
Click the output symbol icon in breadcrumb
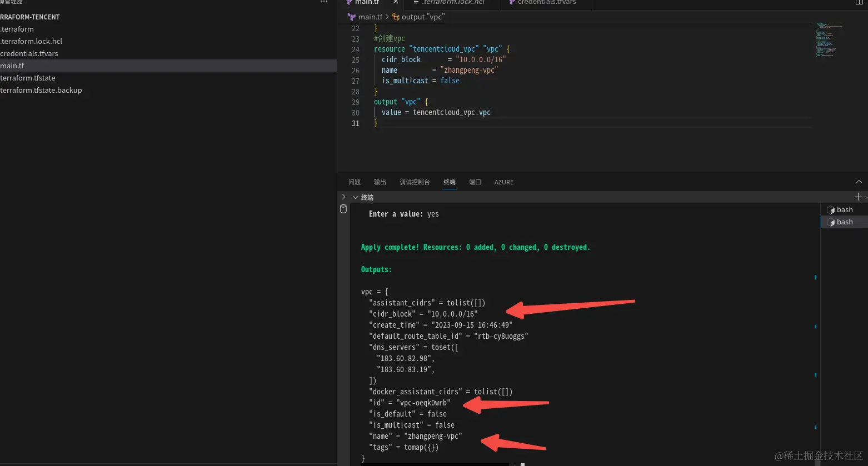396,17
